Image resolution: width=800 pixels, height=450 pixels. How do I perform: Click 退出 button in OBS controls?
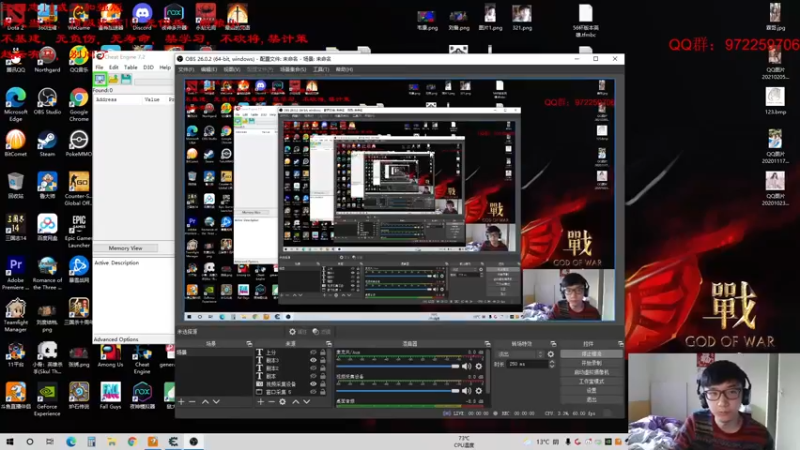point(591,399)
